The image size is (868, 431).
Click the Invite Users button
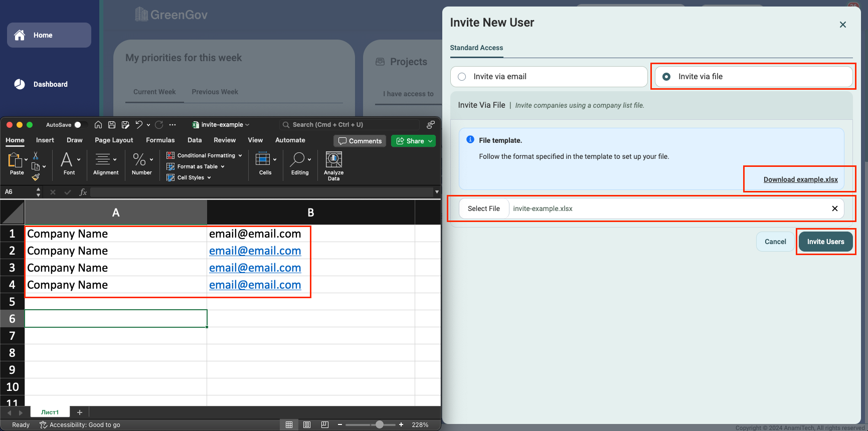826,242
